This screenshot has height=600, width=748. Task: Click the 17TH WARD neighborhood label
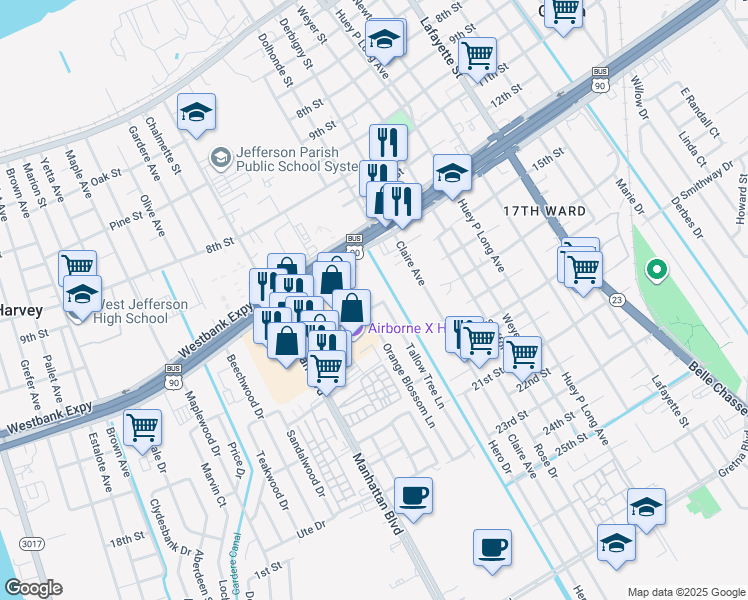(544, 211)
